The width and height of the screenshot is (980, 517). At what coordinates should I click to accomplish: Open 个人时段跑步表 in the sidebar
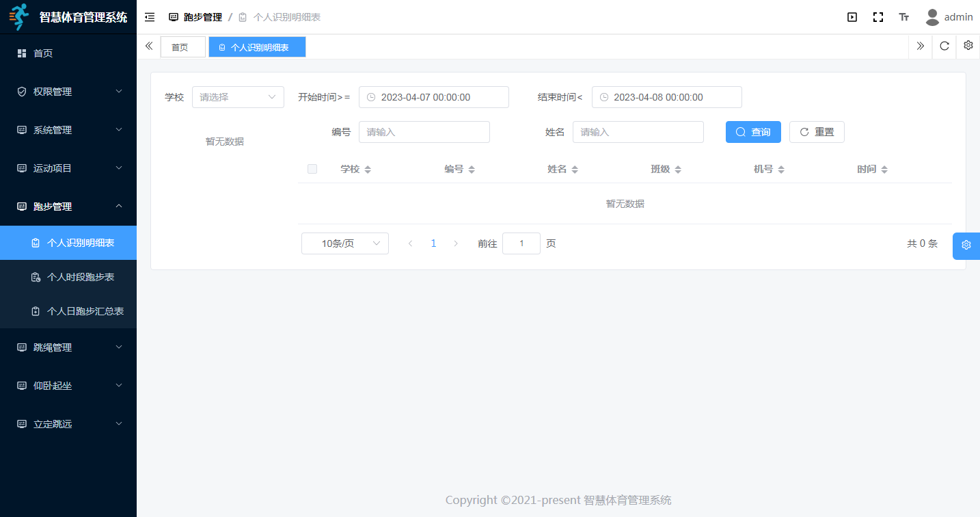(x=80, y=277)
